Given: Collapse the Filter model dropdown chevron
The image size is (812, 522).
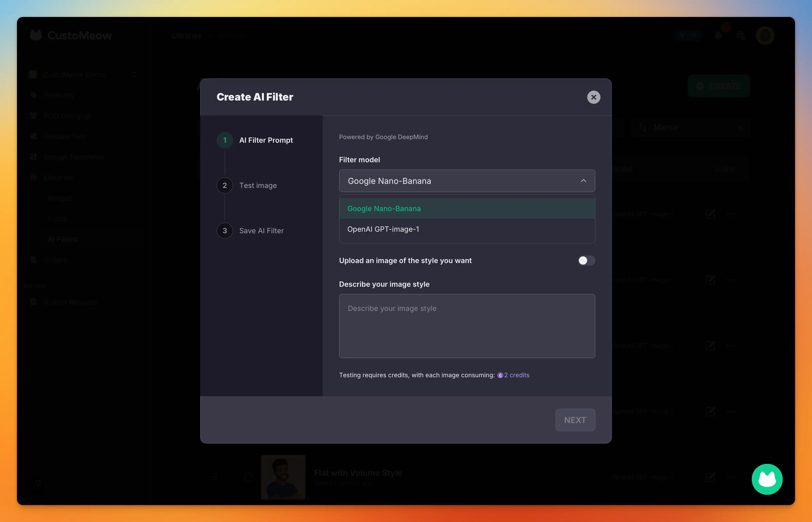Looking at the screenshot, I should click(583, 181).
